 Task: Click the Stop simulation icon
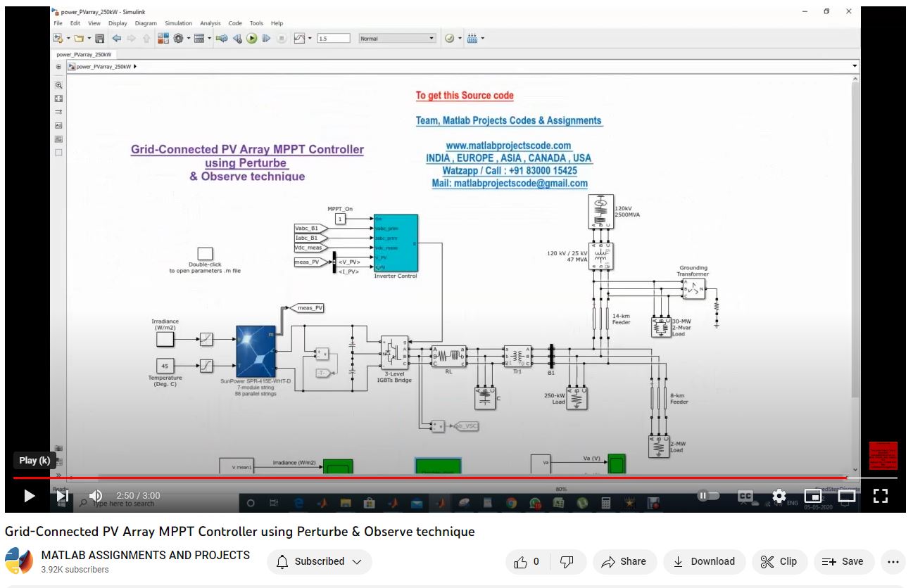[282, 38]
